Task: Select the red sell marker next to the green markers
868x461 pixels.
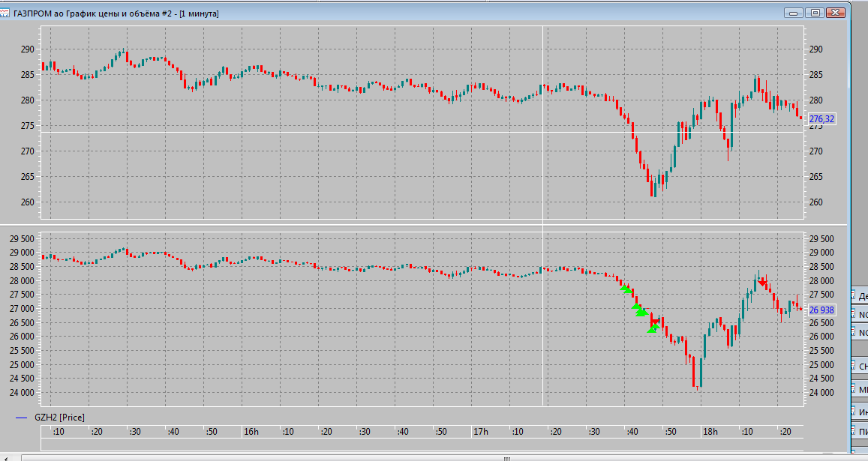Action: click(x=656, y=322)
